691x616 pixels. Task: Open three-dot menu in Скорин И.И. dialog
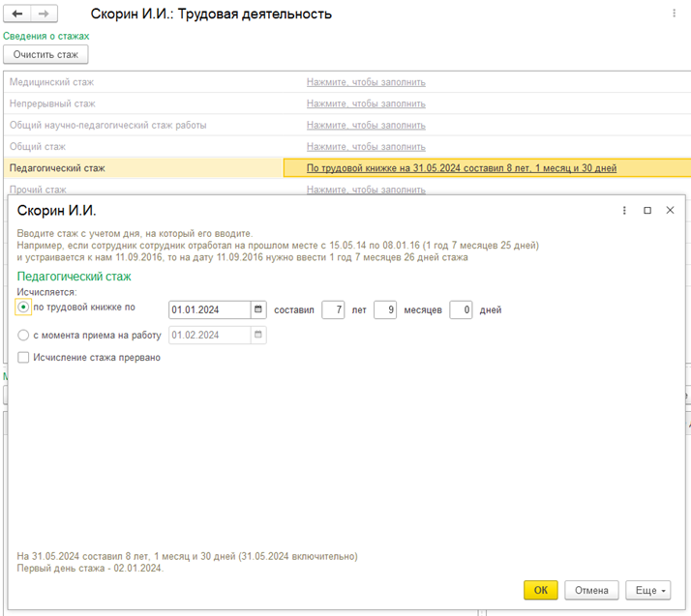coord(624,211)
